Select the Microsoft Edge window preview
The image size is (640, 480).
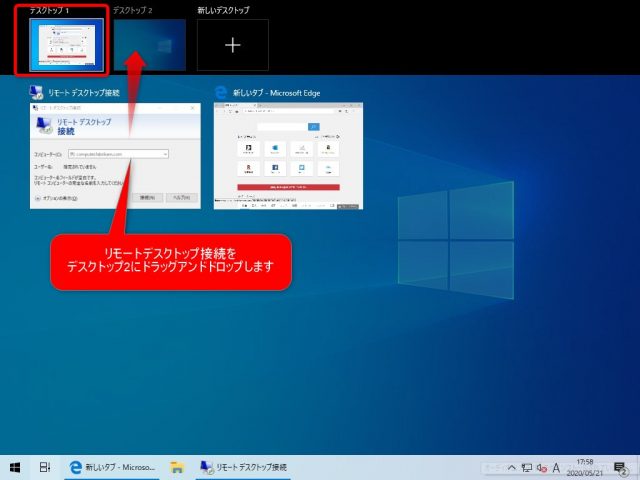[288, 156]
